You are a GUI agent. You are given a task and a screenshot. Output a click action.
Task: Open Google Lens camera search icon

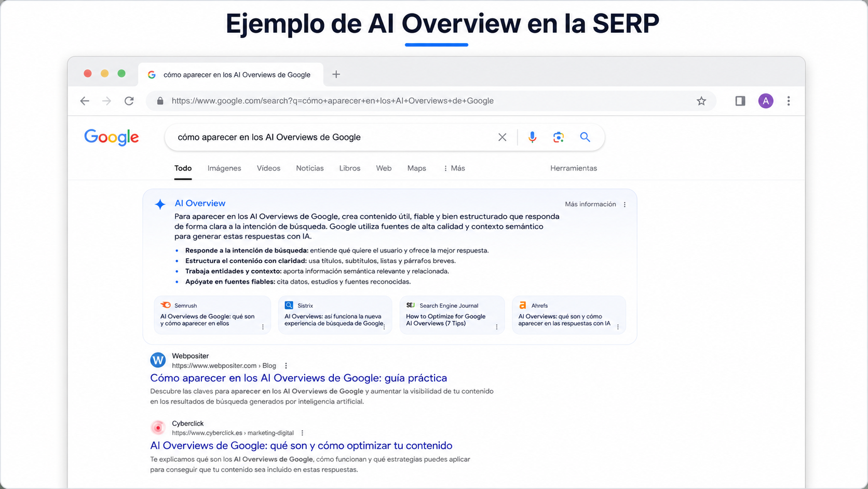click(559, 137)
